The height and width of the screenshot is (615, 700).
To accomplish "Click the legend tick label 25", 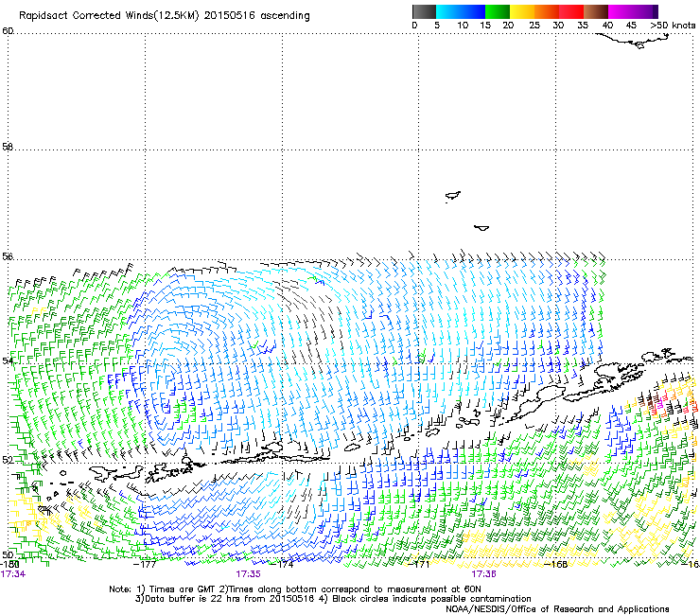I will click(534, 26).
